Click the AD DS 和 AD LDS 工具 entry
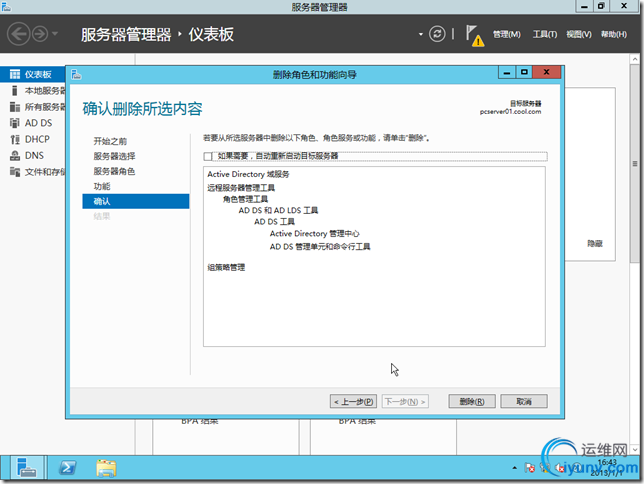 pos(278,210)
